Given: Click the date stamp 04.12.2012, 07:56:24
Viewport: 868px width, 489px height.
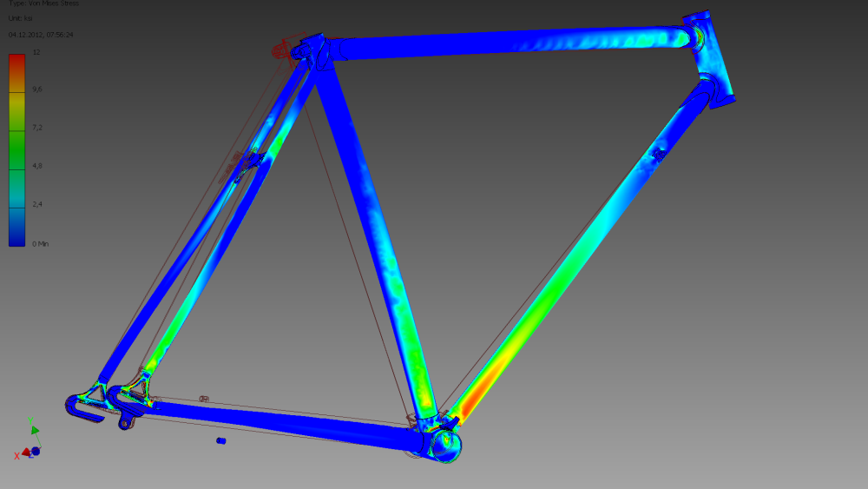Looking at the screenshot, I should tap(41, 35).
